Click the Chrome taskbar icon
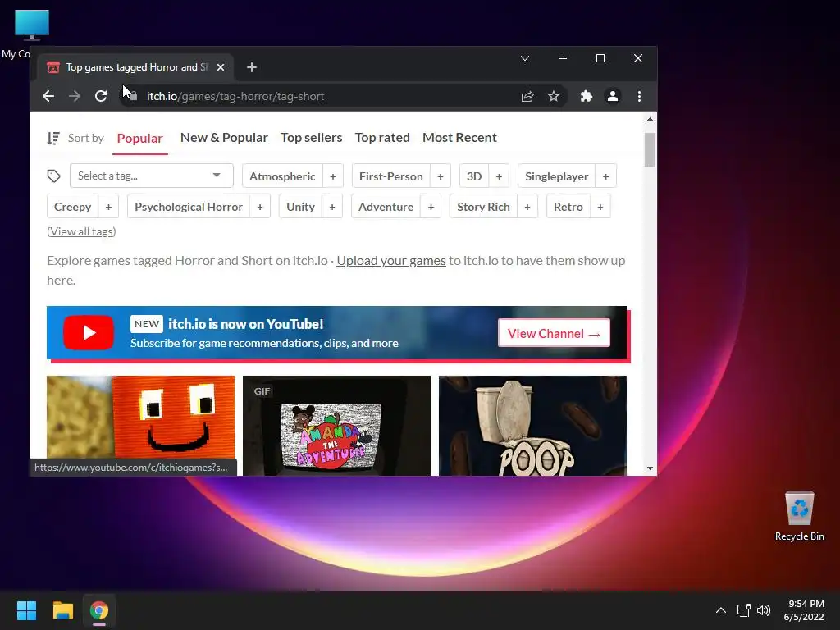This screenshot has height=630, width=840. pyautogui.click(x=99, y=610)
